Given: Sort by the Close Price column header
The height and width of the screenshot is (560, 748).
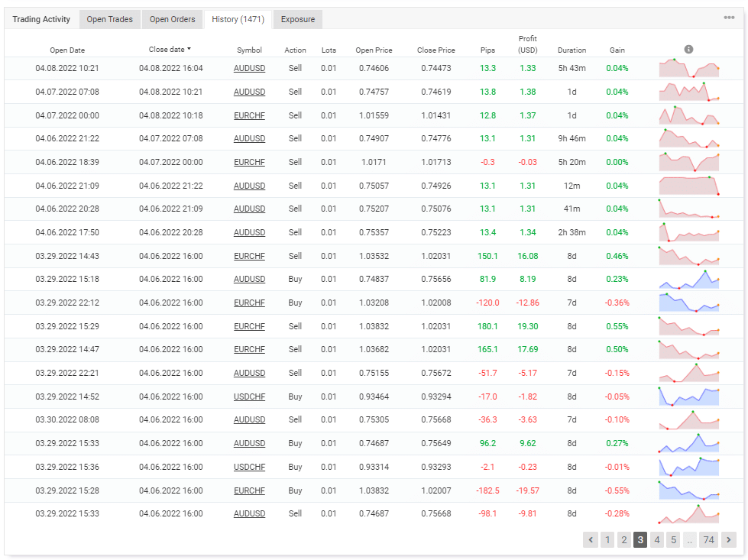Looking at the screenshot, I should coord(436,50).
